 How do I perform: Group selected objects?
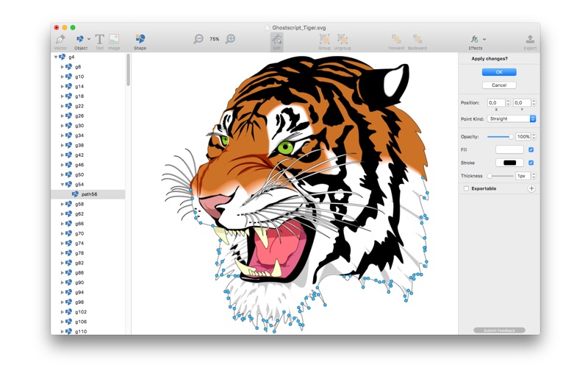coord(324,39)
